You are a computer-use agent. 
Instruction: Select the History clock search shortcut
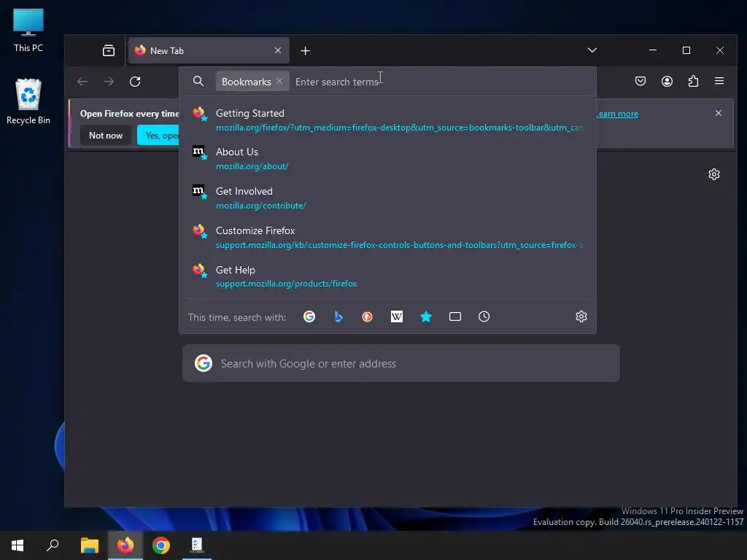[484, 316]
